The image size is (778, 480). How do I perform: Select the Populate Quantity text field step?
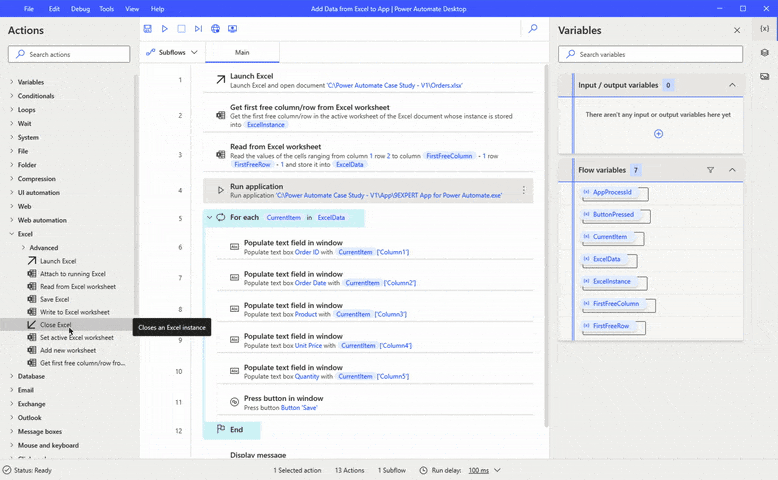(375, 372)
